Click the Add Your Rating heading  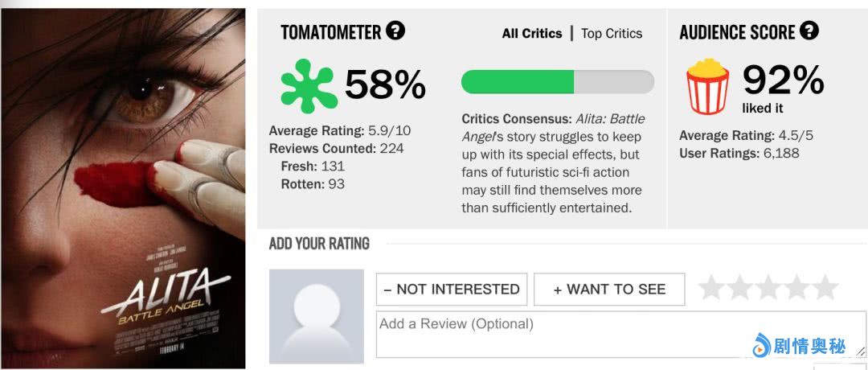point(319,243)
